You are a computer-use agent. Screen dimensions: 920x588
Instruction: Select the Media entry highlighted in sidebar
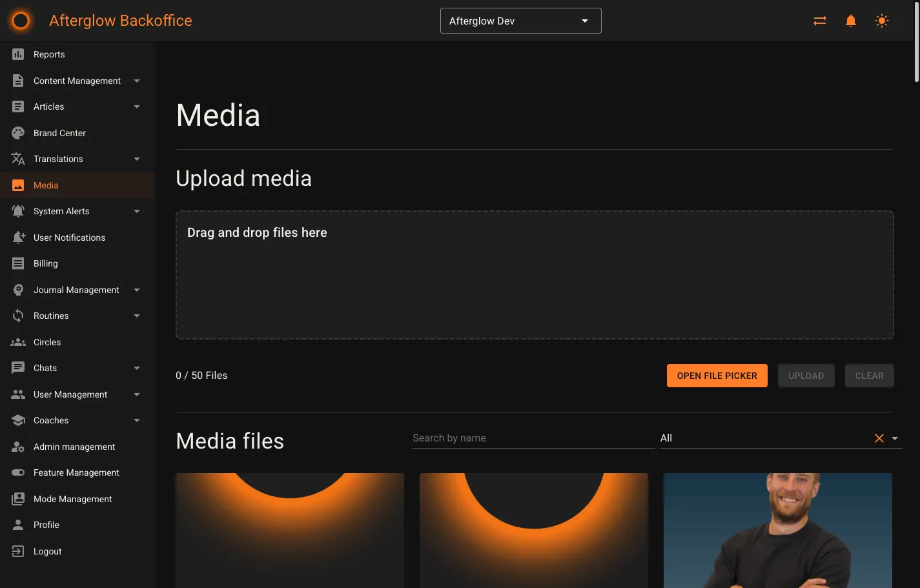pyautogui.click(x=45, y=185)
